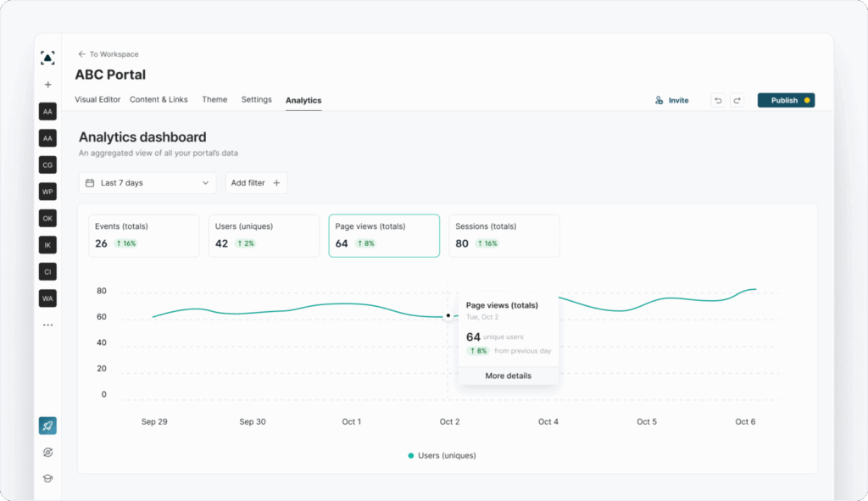Go to the Theme tab

(x=214, y=100)
